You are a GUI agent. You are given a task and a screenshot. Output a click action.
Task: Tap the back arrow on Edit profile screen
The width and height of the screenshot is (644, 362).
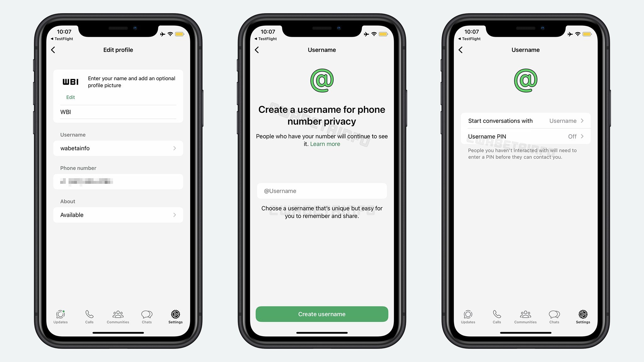(x=53, y=50)
